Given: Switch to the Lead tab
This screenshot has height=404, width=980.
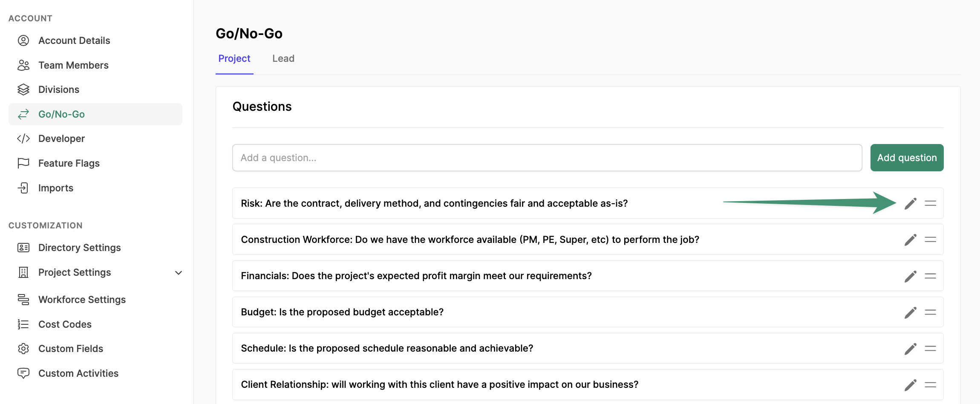Looking at the screenshot, I should coord(283,58).
